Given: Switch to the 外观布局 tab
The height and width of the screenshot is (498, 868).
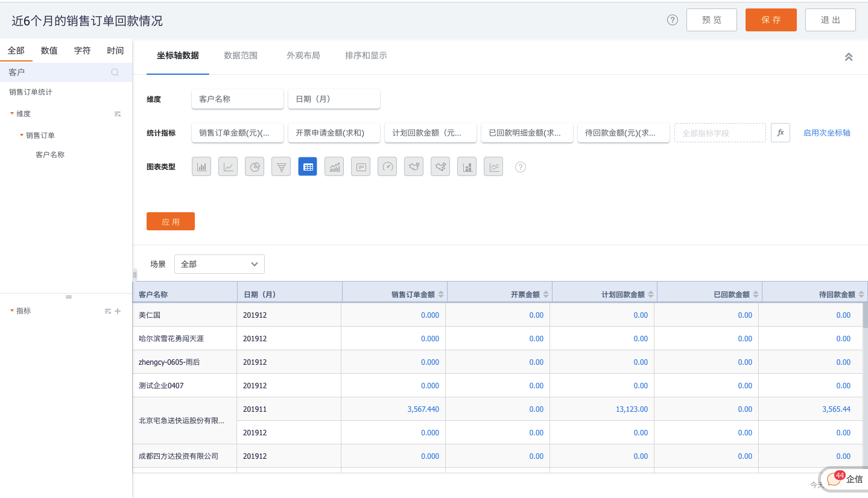Looking at the screenshot, I should pos(303,55).
